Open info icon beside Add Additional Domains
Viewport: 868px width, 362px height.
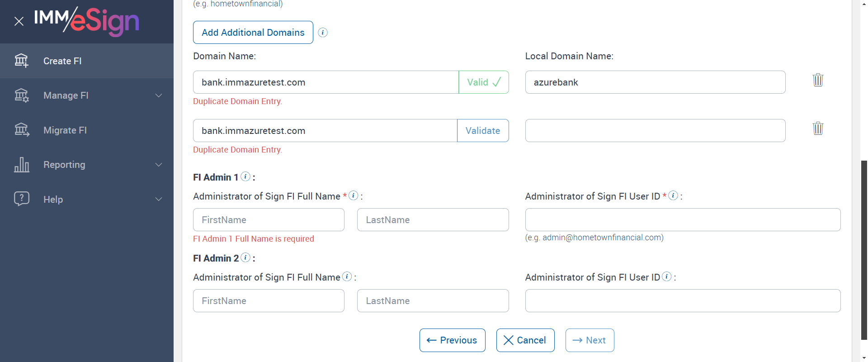[323, 33]
